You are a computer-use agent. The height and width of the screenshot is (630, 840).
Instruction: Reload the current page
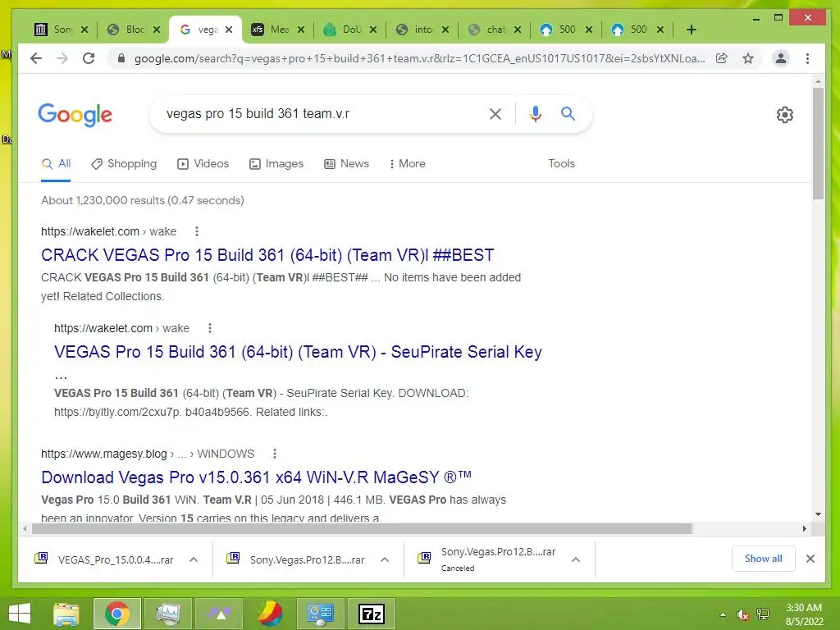(x=89, y=58)
